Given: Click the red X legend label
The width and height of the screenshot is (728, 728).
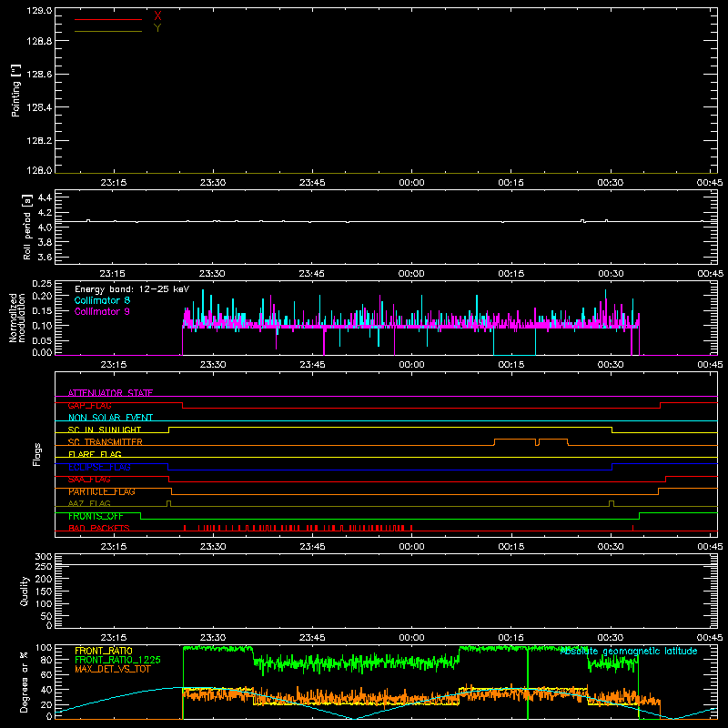Looking at the screenshot, I should [157, 16].
